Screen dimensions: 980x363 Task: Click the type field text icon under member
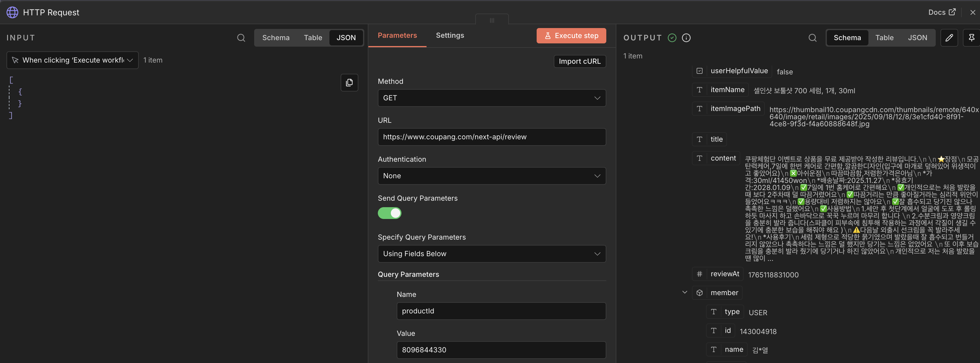714,312
